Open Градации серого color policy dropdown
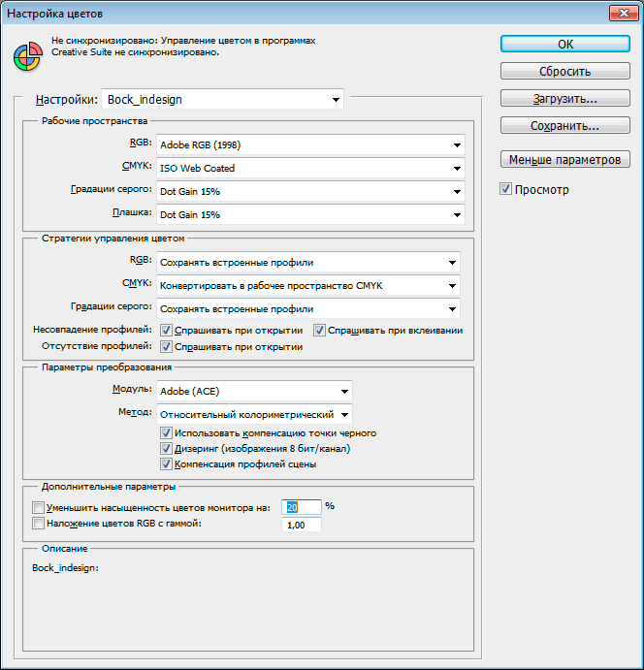Image resolution: width=644 pixels, height=670 pixels. (x=308, y=308)
